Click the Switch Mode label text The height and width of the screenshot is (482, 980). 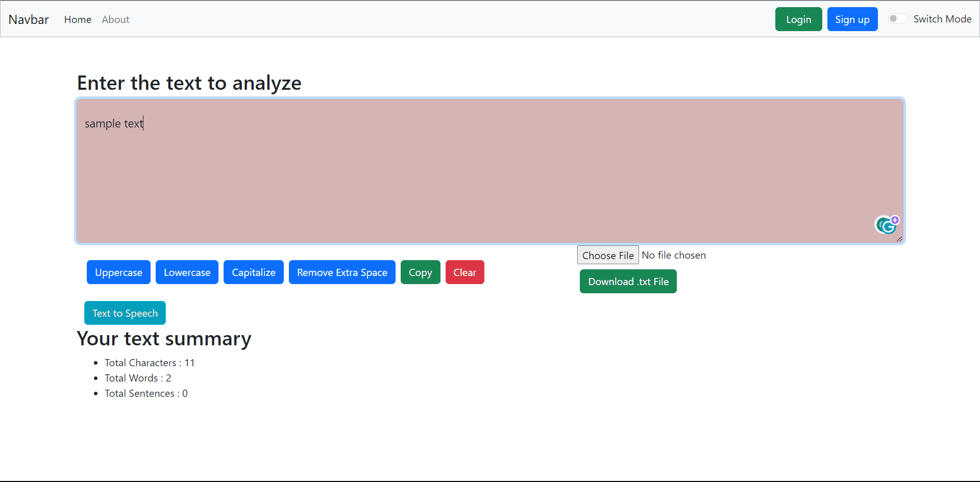click(x=942, y=19)
